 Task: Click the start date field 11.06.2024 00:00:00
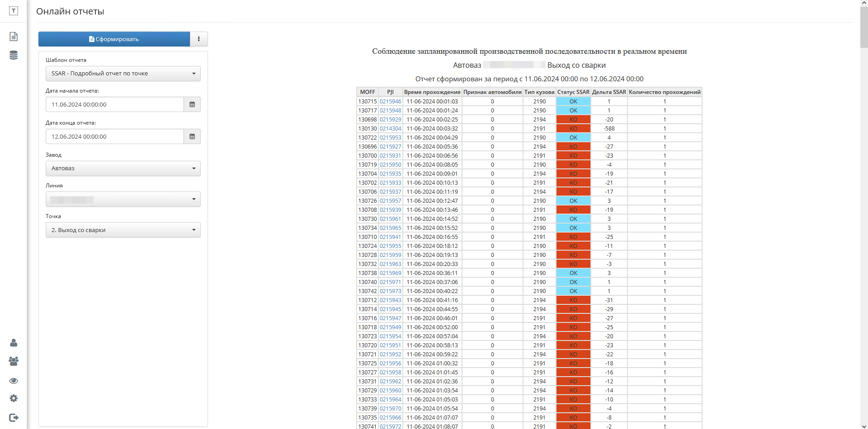pos(115,104)
